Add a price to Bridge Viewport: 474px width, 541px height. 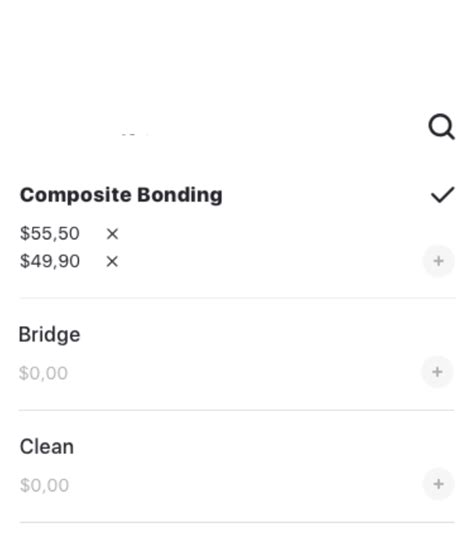pyautogui.click(x=437, y=372)
